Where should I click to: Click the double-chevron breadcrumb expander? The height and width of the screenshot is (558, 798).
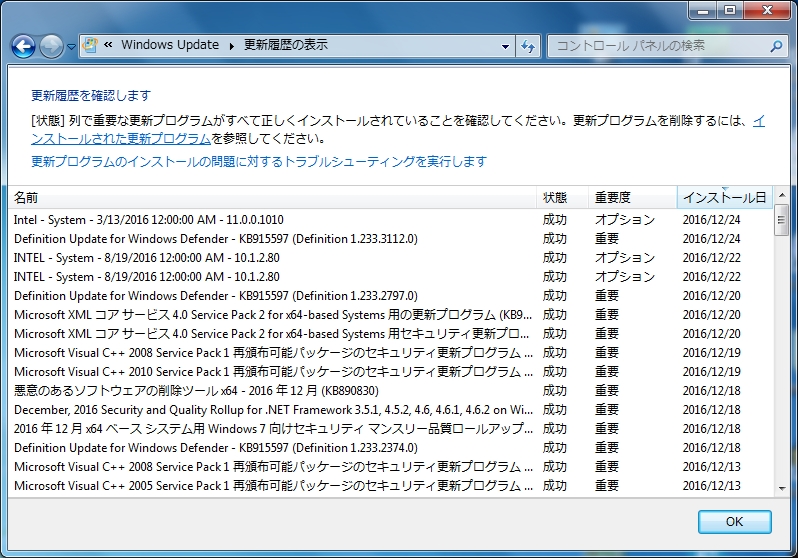click(108, 45)
